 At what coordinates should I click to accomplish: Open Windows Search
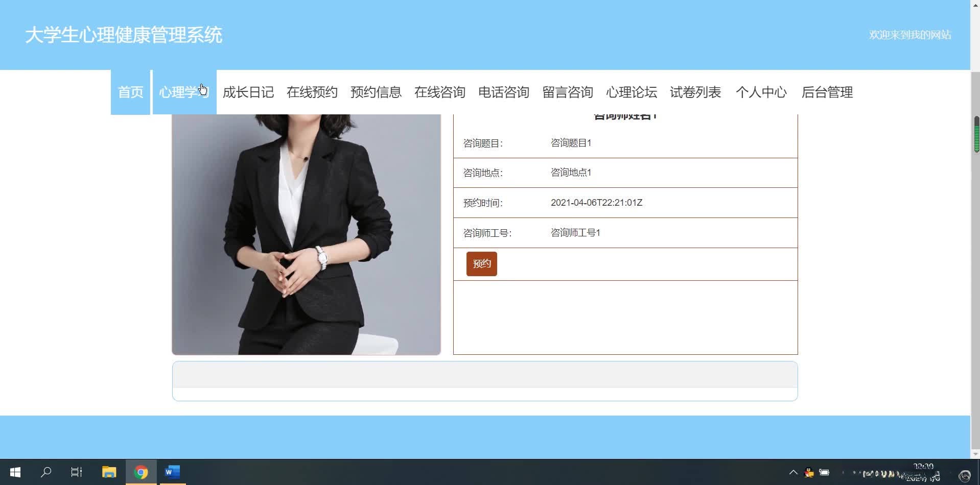click(x=46, y=472)
